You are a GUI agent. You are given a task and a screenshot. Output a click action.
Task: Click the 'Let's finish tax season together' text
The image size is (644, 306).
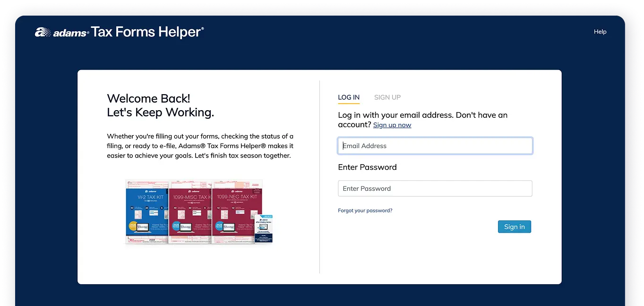click(242, 156)
